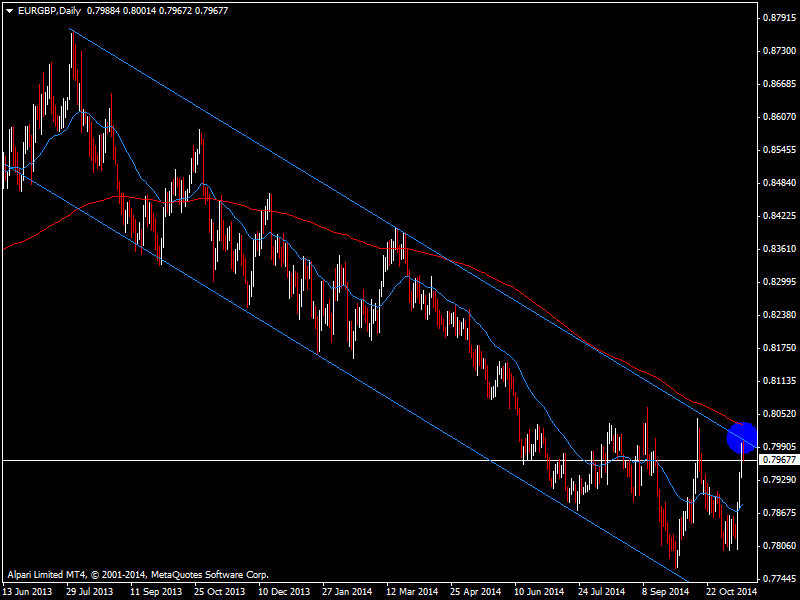Click date label 24 Jul 2014
This screenshot has height=600, width=800.
[602, 592]
